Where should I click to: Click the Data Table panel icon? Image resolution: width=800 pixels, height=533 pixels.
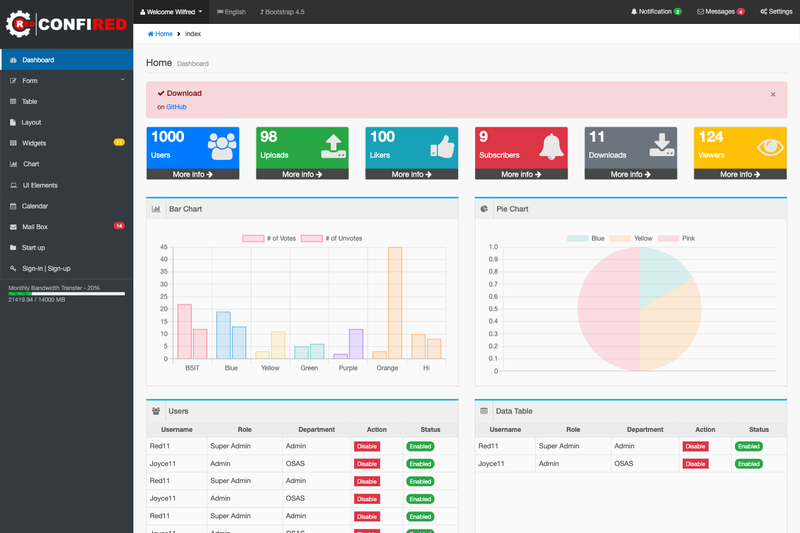pyautogui.click(x=484, y=411)
